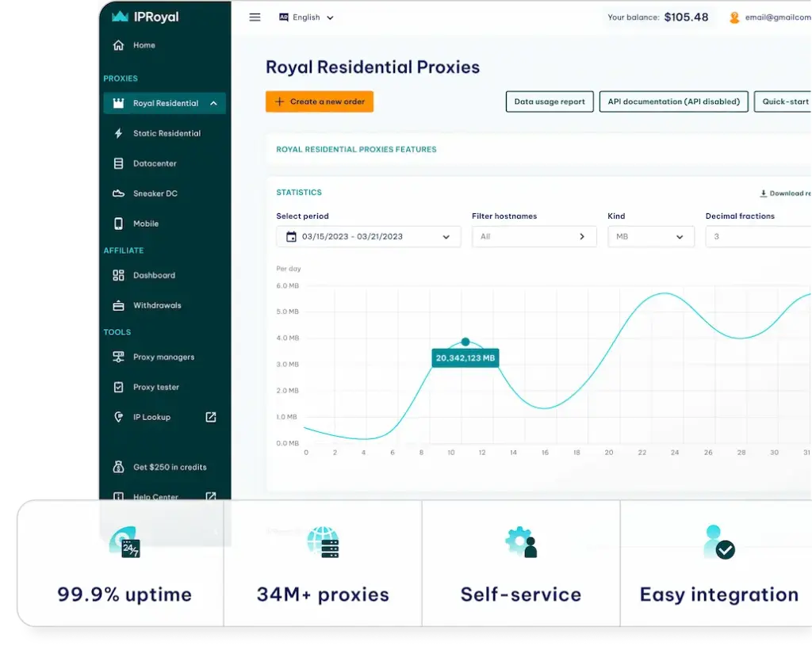Click the highlighted data point on chart
The height and width of the screenshot is (646, 812).
pyautogui.click(x=465, y=342)
